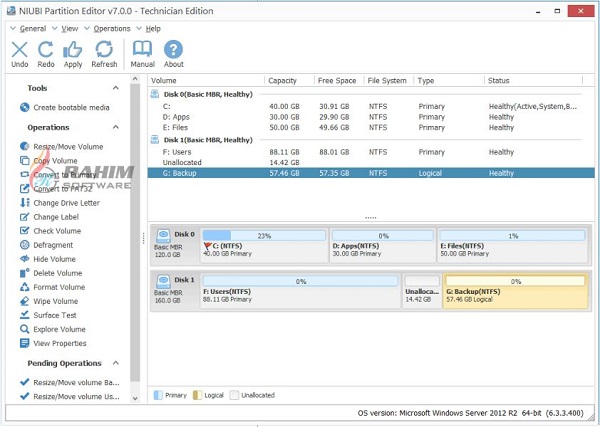The height and width of the screenshot is (427, 600).
Task: Click the View Properties icon
Action: click(x=24, y=343)
